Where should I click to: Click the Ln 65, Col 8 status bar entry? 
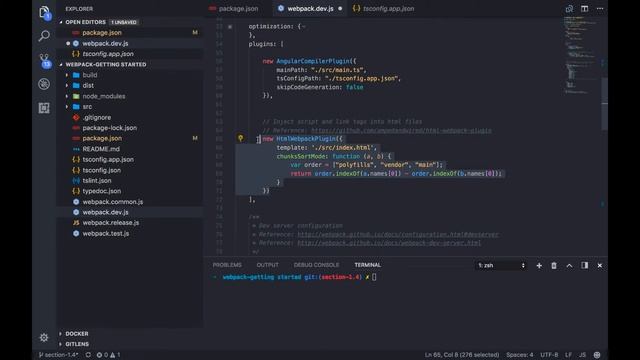pos(462,355)
